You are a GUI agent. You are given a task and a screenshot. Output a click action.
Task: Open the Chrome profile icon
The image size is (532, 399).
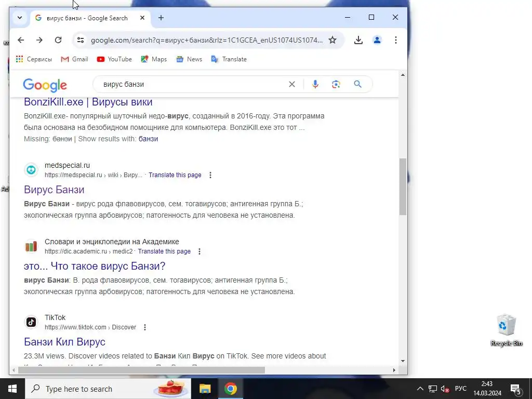pyautogui.click(x=377, y=40)
